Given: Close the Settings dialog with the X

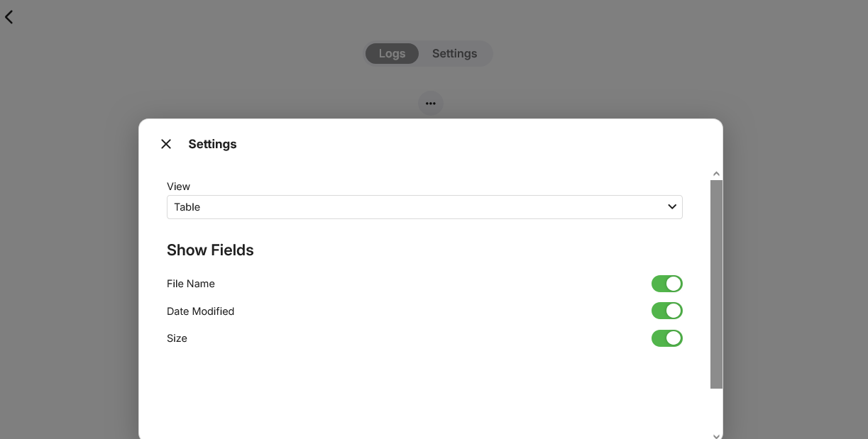Looking at the screenshot, I should (166, 144).
